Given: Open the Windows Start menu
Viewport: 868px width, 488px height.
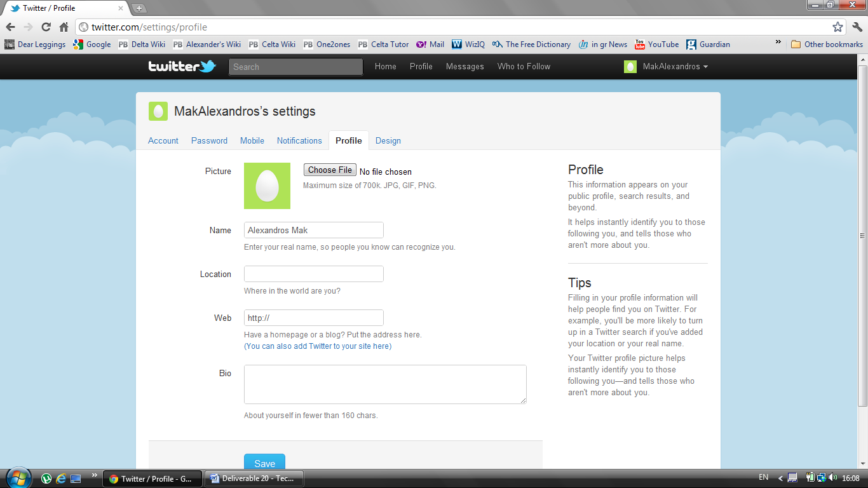Looking at the screenshot, I should 18,477.
